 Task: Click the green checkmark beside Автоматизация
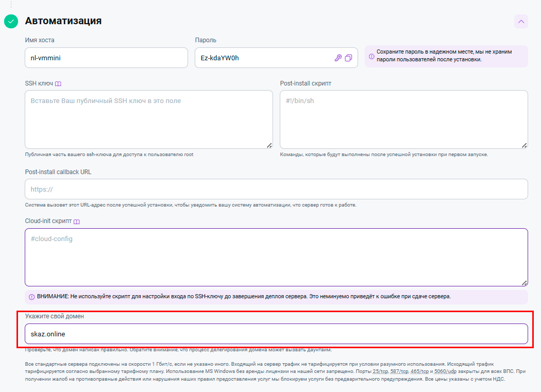point(11,22)
